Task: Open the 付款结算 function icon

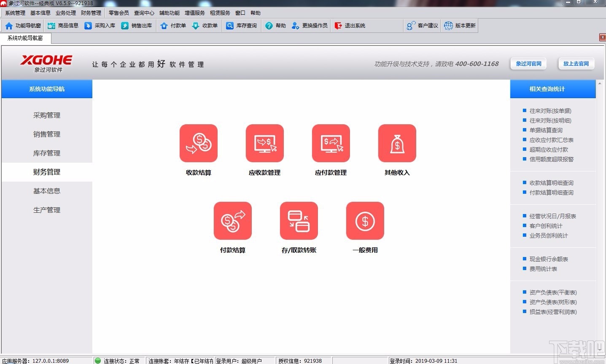Action: (232, 221)
